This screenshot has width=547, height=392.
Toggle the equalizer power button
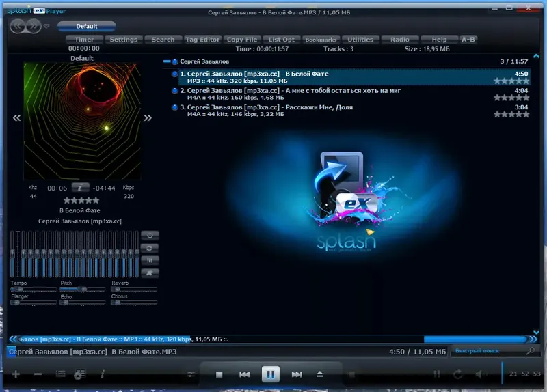(x=150, y=235)
